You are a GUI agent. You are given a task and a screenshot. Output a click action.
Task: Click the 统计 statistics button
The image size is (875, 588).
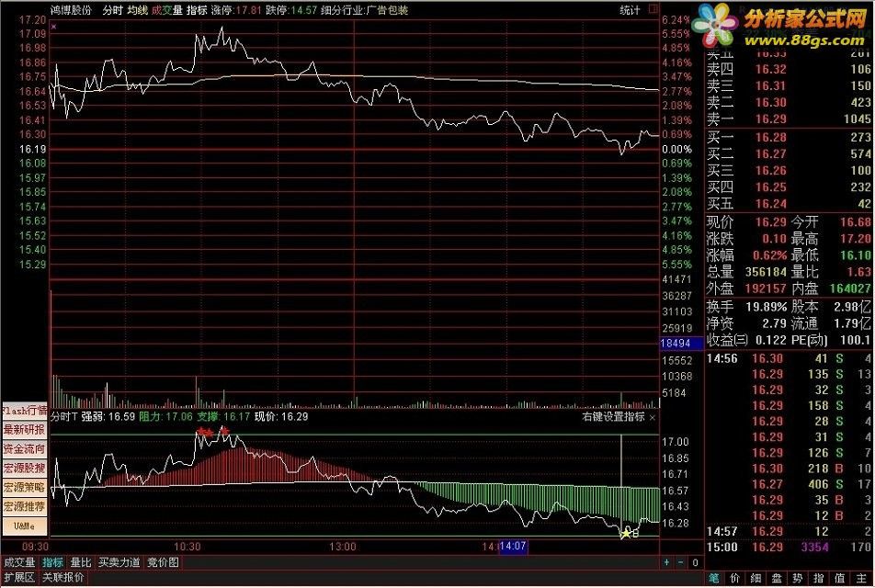coord(630,10)
